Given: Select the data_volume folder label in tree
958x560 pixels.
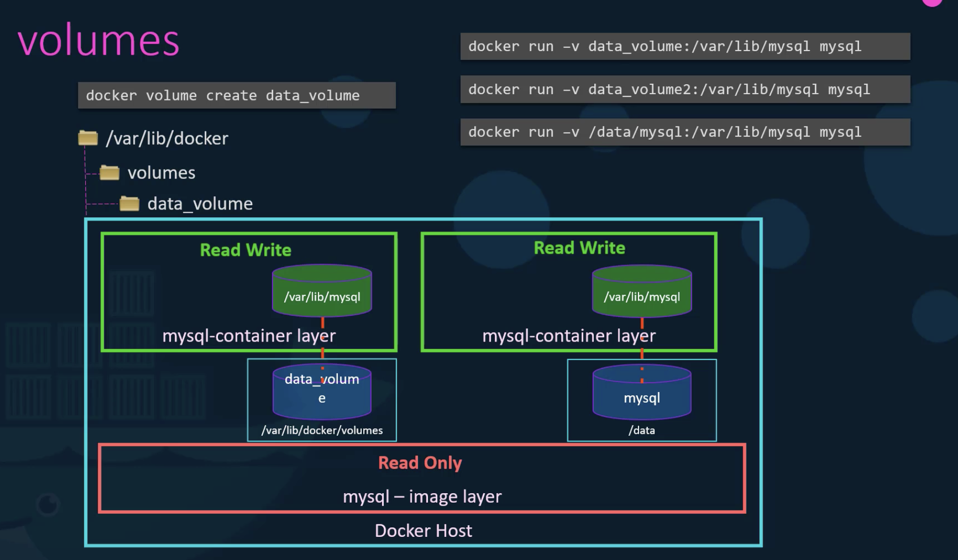Looking at the screenshot, I should tap(200, 204).
